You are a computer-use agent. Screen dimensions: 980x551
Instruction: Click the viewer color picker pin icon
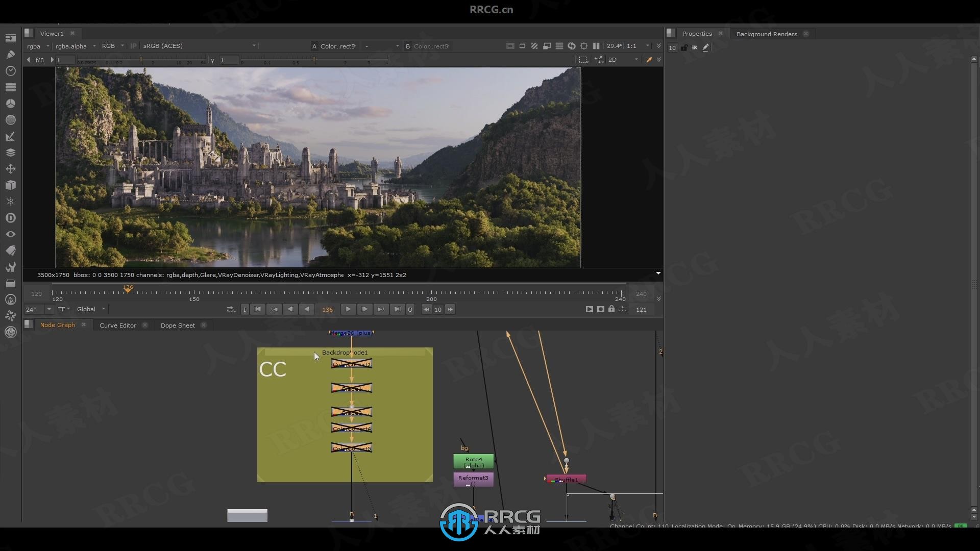(649, 60)
